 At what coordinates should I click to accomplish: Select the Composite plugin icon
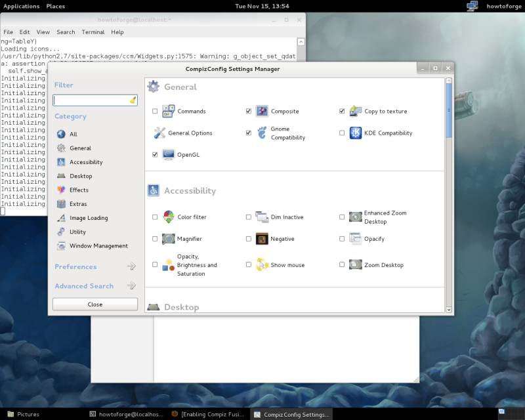(262, 111)
